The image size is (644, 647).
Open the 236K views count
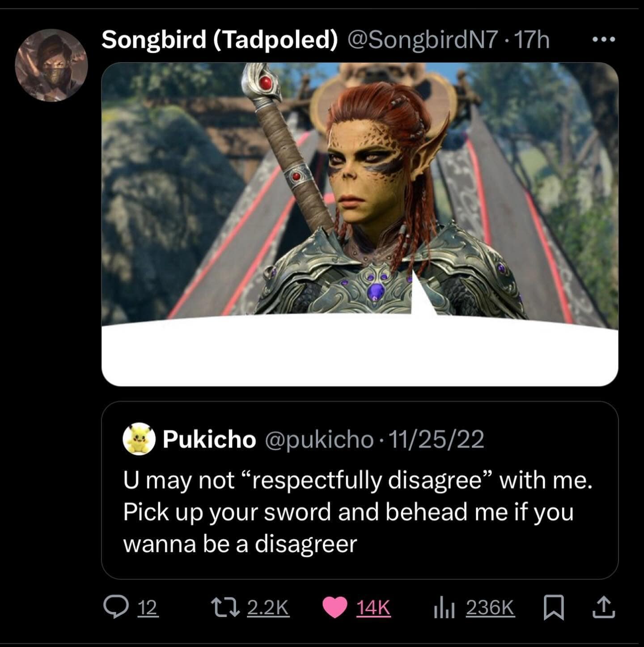tap(490, 608)
